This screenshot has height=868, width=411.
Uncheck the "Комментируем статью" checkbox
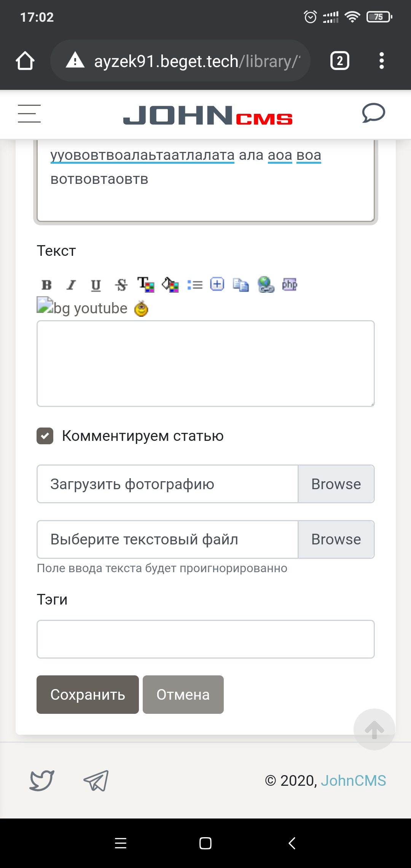45,436
